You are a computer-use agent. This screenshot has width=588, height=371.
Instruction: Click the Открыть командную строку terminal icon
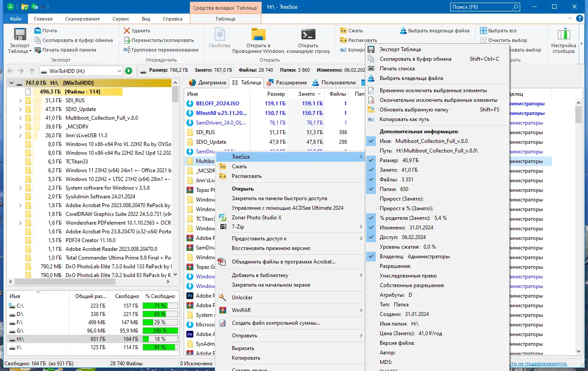pos(308,35)
